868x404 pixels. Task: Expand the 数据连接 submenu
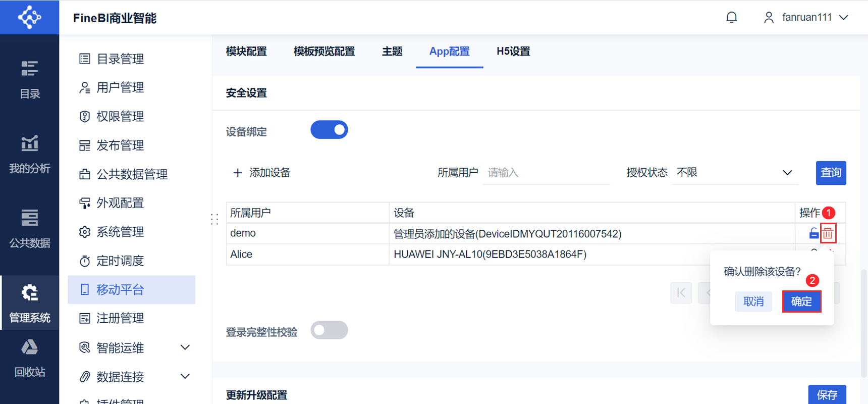pyautogui.click(x=185, y=376)
